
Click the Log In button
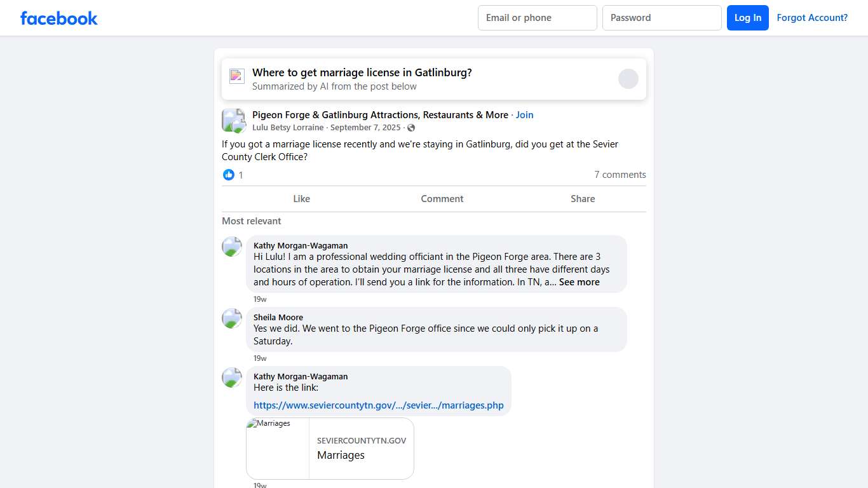[x=747, y=18]
